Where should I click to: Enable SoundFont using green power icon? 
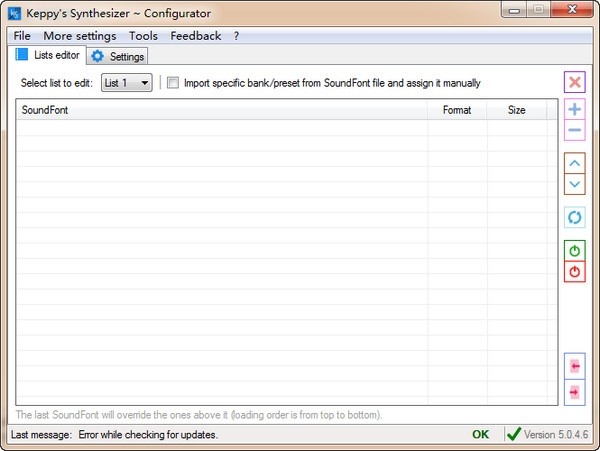[x=574, y=251]
